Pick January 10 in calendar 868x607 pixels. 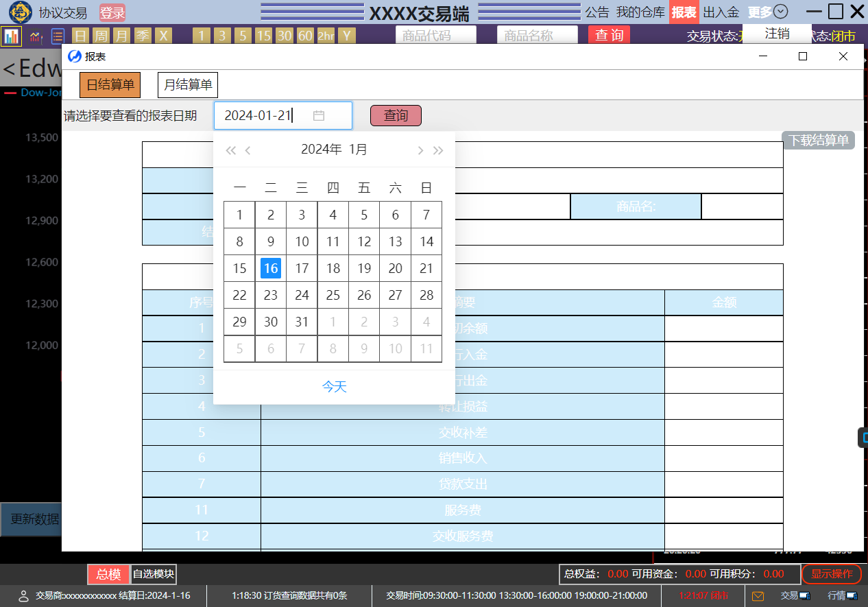[302, 241]
